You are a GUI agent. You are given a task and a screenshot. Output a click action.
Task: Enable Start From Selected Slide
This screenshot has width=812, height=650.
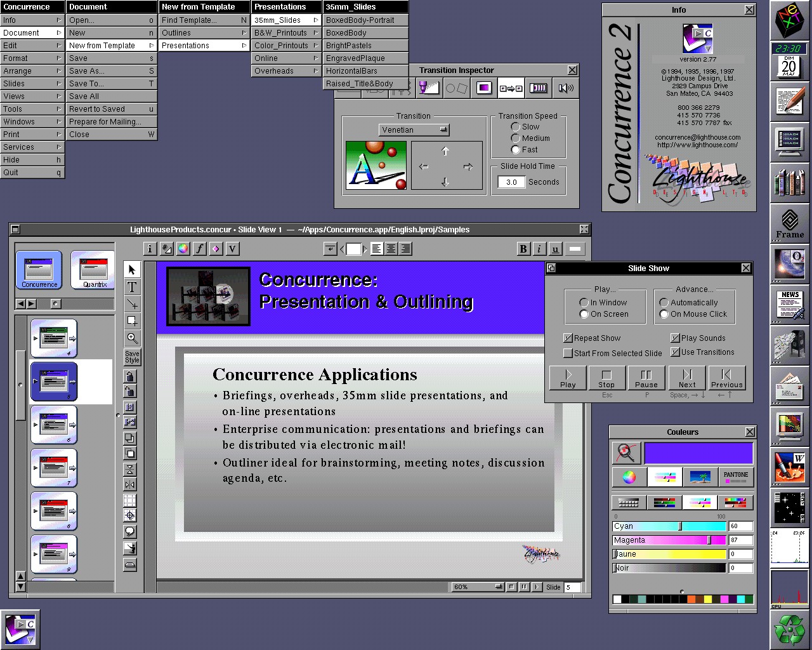(568, 353)
